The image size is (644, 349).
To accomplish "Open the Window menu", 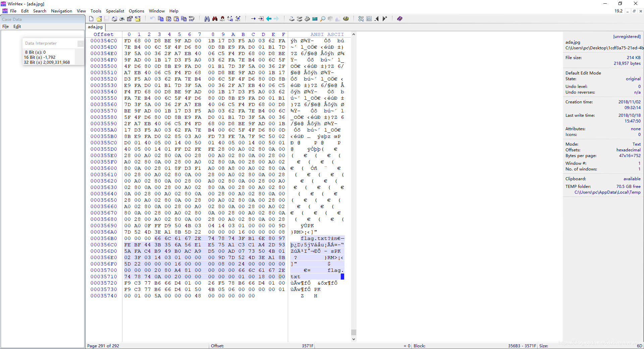I will (x=157, y=11).
